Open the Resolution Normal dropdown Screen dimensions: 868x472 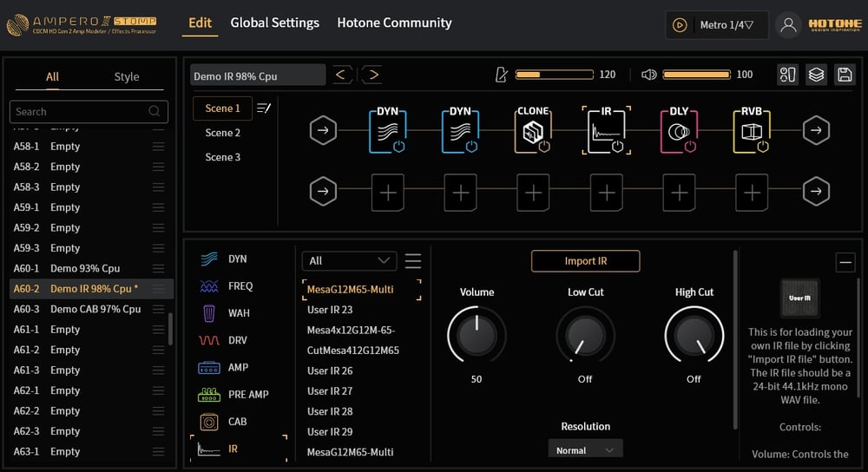click(585, 449)
